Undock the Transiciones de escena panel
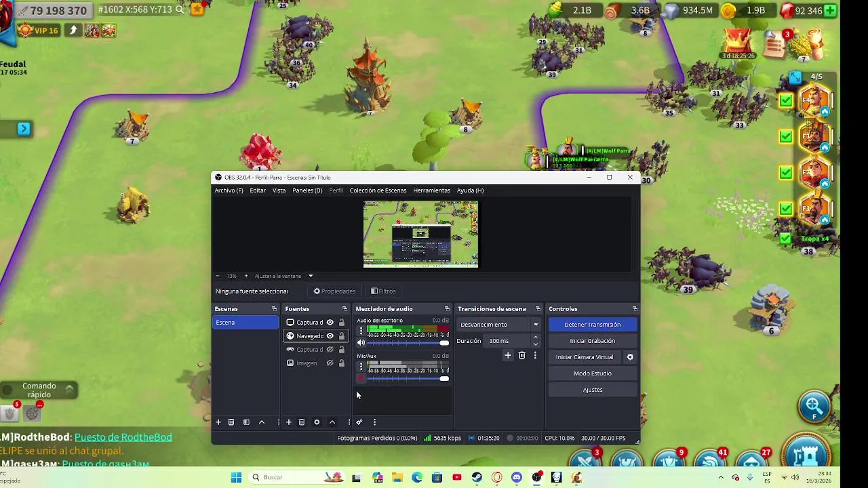 tap(538, 309)
